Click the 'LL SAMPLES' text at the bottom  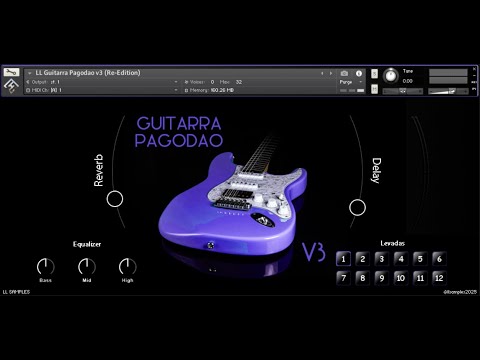pos(16,292)
